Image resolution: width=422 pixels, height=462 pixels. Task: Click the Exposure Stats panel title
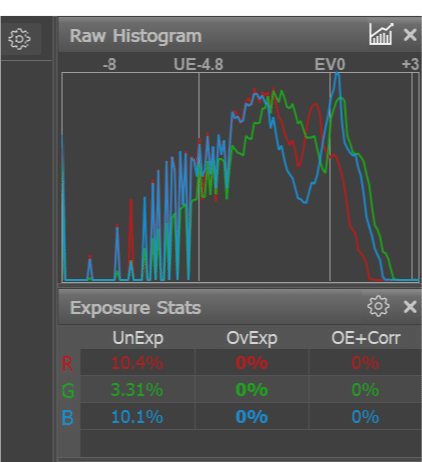[135, 307]
